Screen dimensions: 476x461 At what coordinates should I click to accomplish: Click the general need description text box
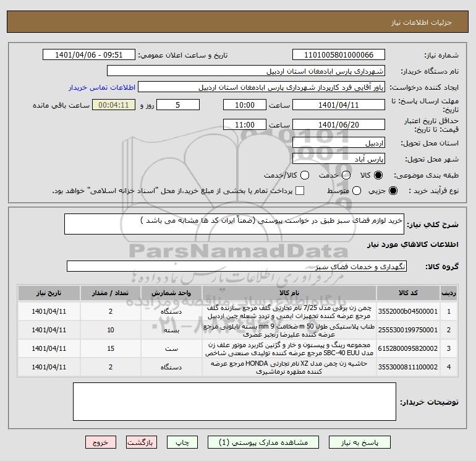tap(234, 224)
